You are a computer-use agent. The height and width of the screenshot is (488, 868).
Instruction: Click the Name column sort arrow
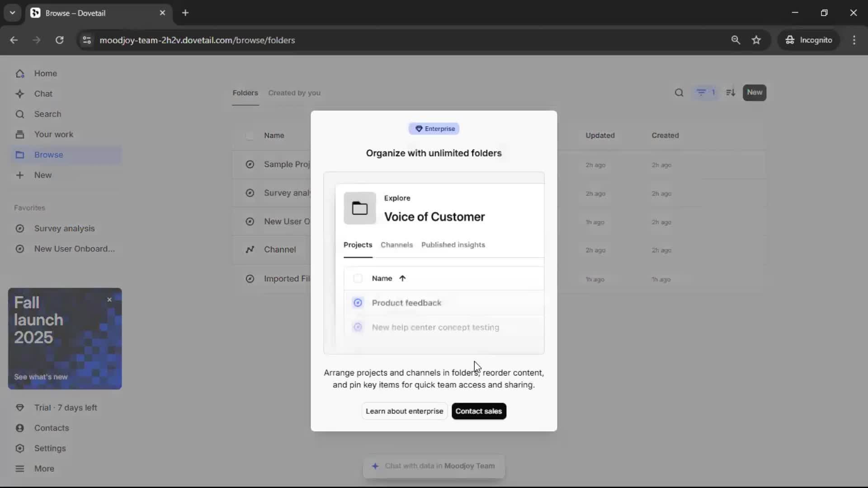pyautogui.click(x=402, y=278)
